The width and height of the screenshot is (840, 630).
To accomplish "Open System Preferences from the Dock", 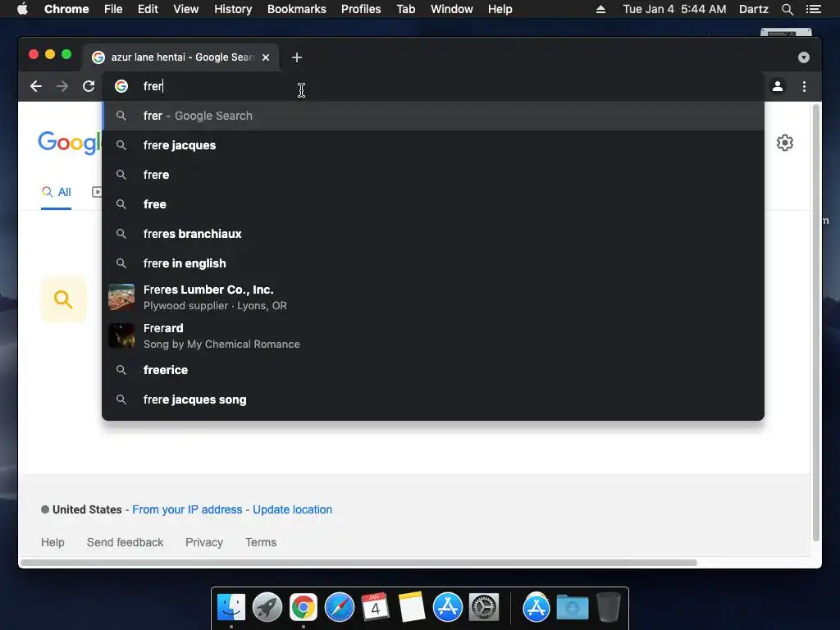I will tap(484, 608).
